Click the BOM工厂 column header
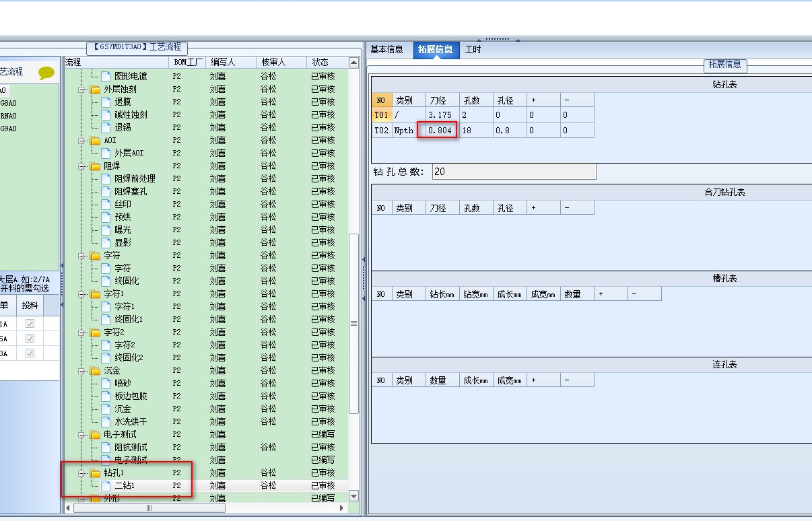812x521 pixels. (x=187, y=62)
